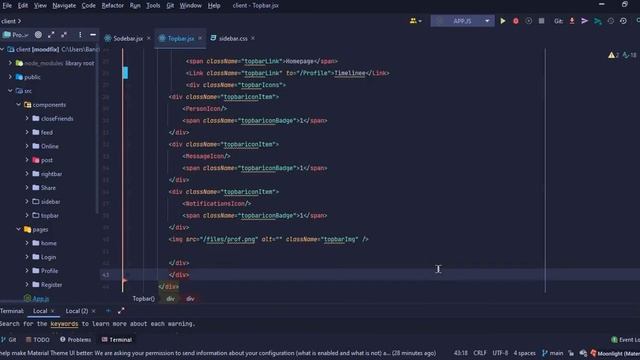Start debugging with the red bug icon
This screenshot has width=640, height=360.
[516, 21]
